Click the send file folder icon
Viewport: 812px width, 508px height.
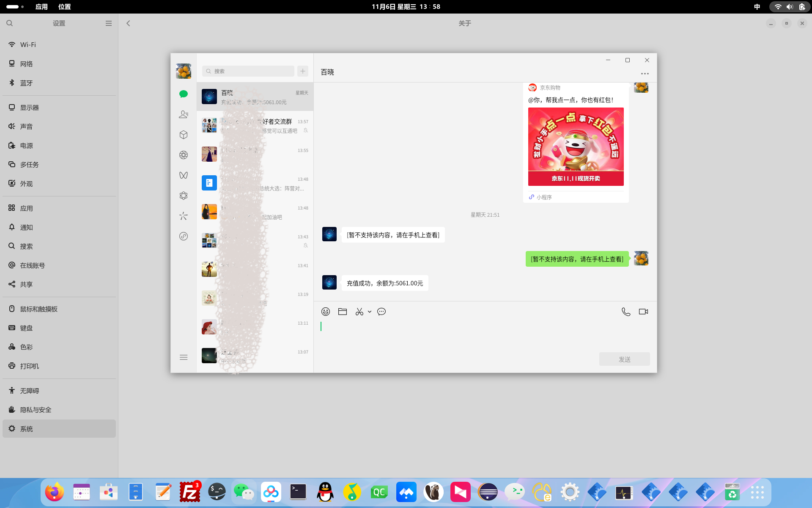click(343, 312)
